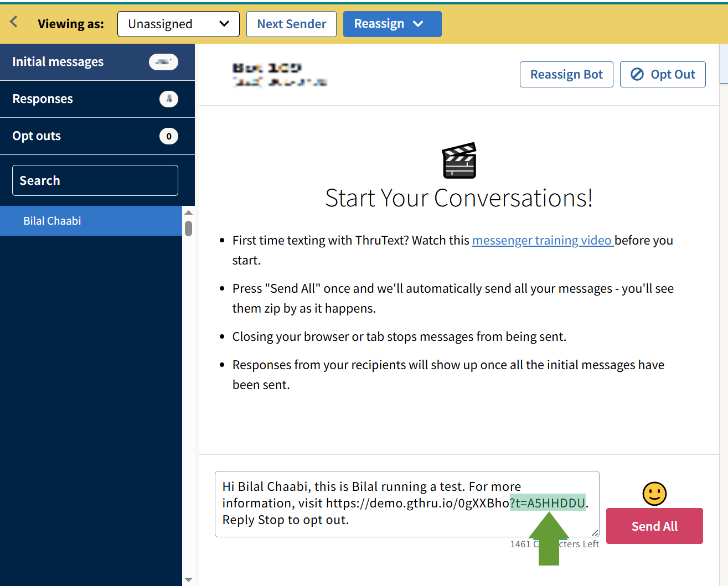Go back using the left chevron arrow
This screenshot has height=586, width=728.
pos(14,22)
